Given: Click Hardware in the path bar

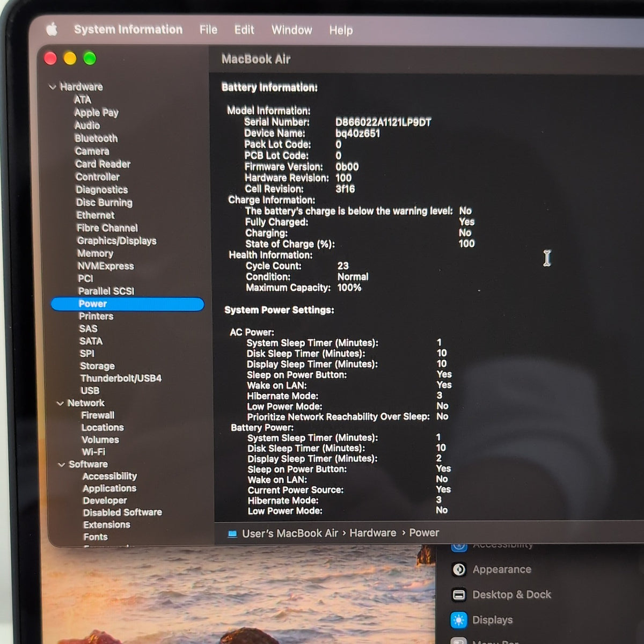Looking at the screenshot, I should click(x=373, y=533).
